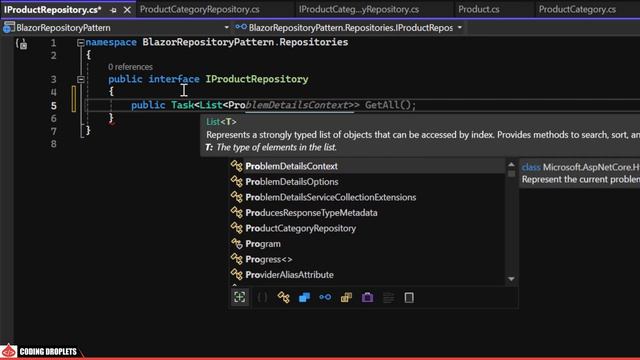640x360 pixels.
Task: Open the Product.cs tab
Action: [x=478, y=9]
